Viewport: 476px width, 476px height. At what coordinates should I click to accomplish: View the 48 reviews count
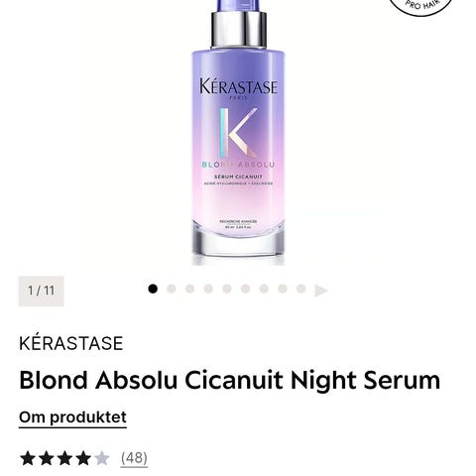(134, 458)
